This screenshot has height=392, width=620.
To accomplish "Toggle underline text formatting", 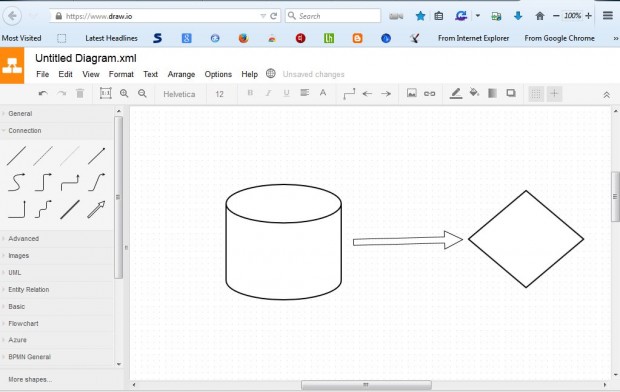I will coord(286,93).
